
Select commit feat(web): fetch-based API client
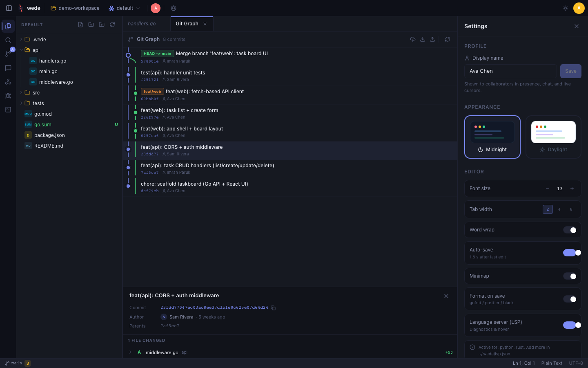coord(290,94)
